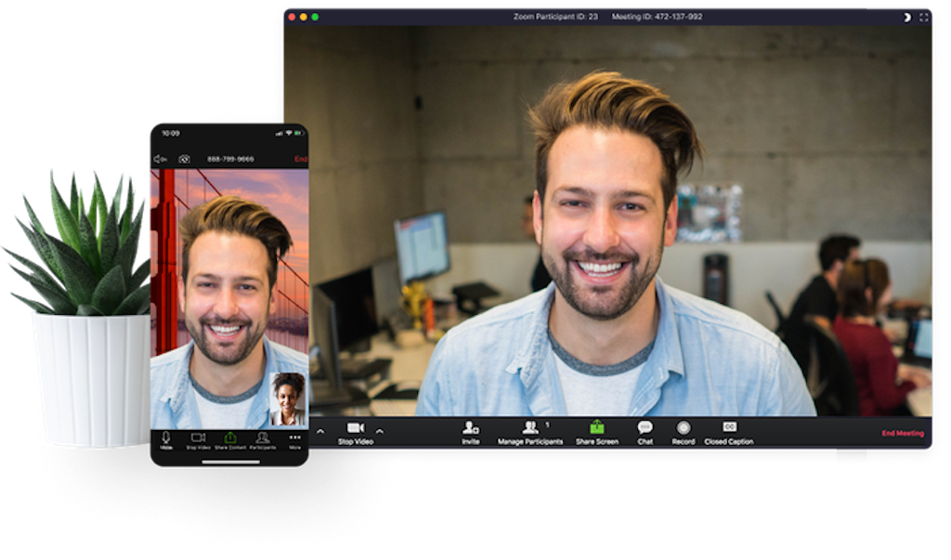Screen dimensions: 951x560
Task: Toggle the speaker icon on the phone
Action: point(161,159)
